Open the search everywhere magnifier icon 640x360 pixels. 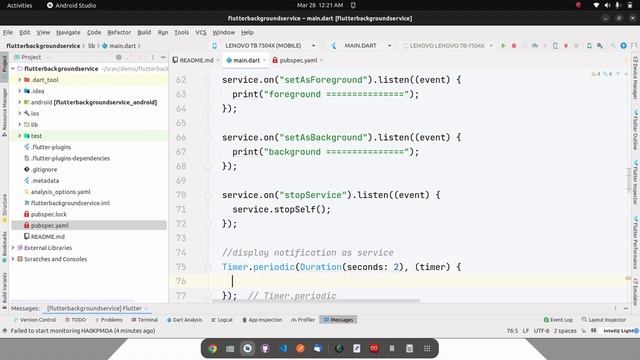tap(613, 46)
